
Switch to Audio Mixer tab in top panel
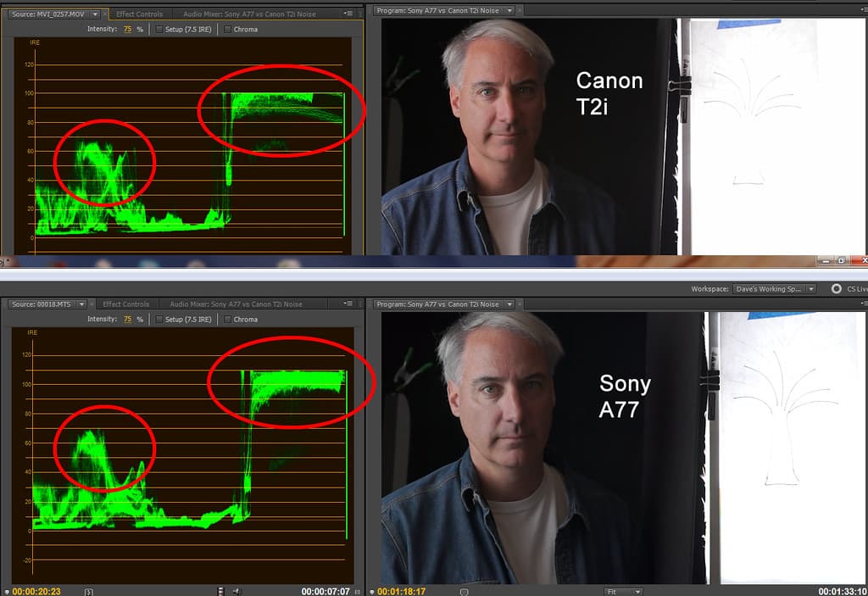250,14
